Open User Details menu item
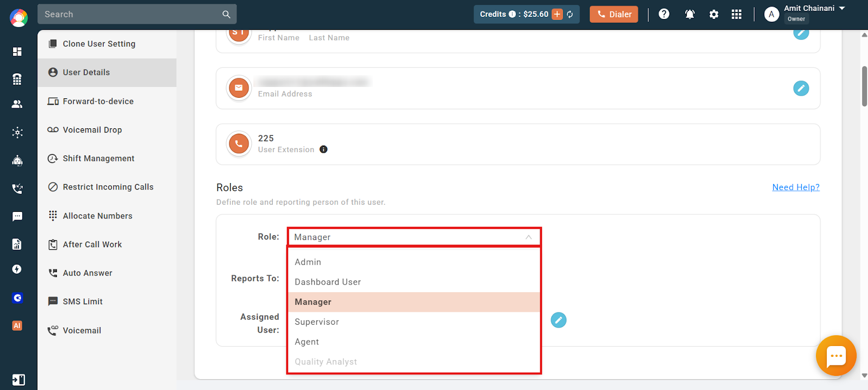The image size is (868, 390). click(x=107, y=72)
